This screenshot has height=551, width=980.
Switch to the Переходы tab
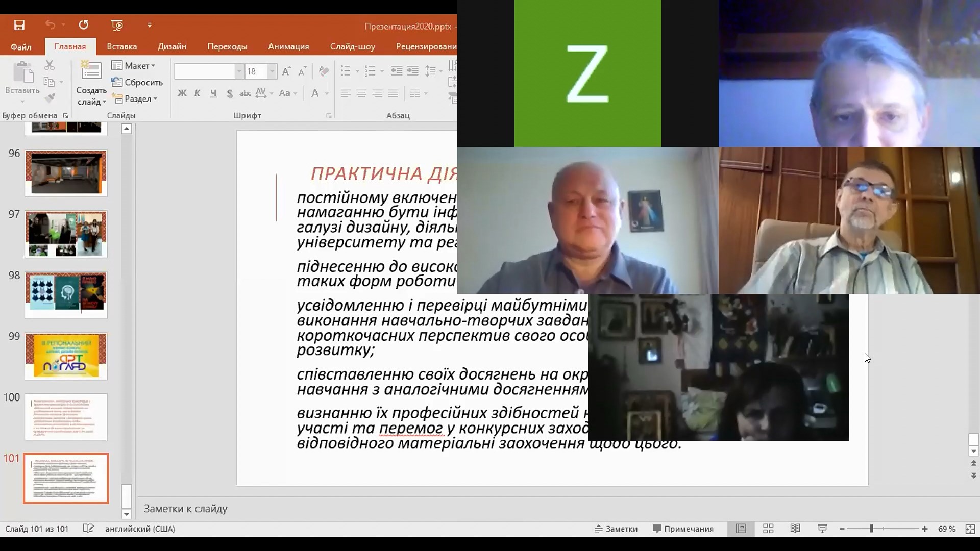(x=227, y=46)
